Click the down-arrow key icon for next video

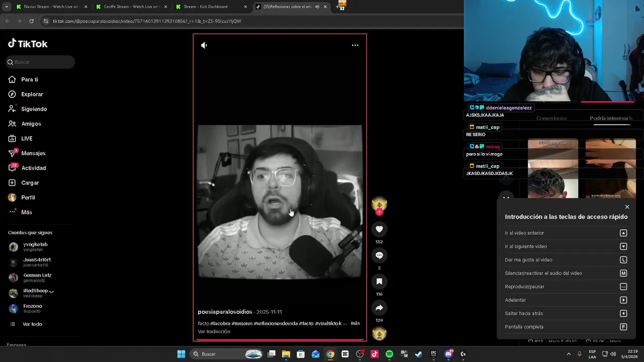[x=623, y=246]
